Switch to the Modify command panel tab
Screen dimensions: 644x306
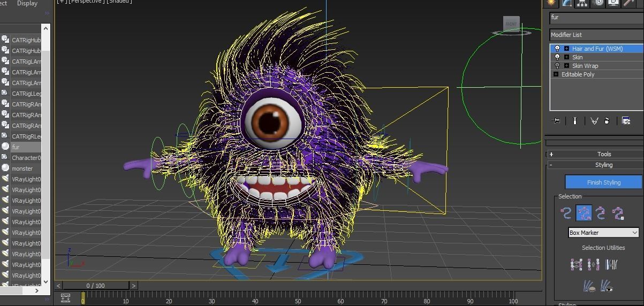click(x=566, y=3)
